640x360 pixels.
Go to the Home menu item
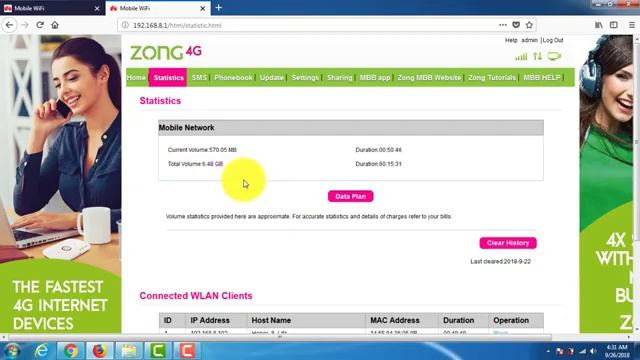coord(136,78)
